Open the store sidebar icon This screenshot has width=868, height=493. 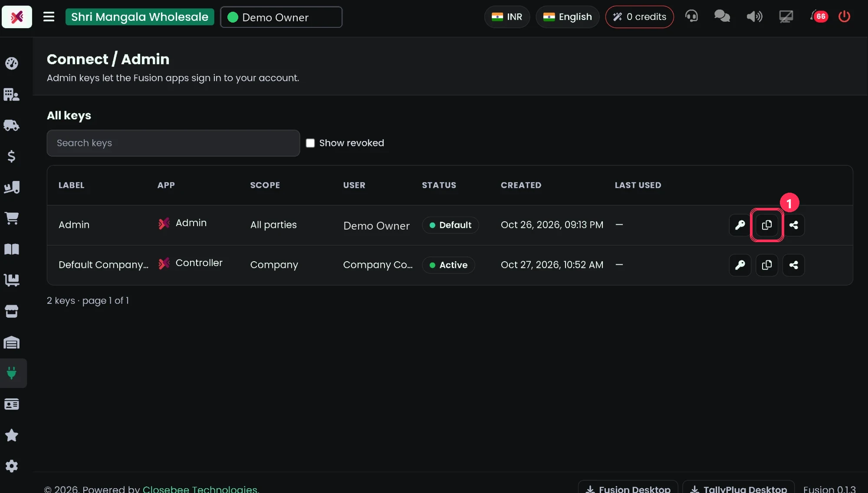click(x=12, y=311)
